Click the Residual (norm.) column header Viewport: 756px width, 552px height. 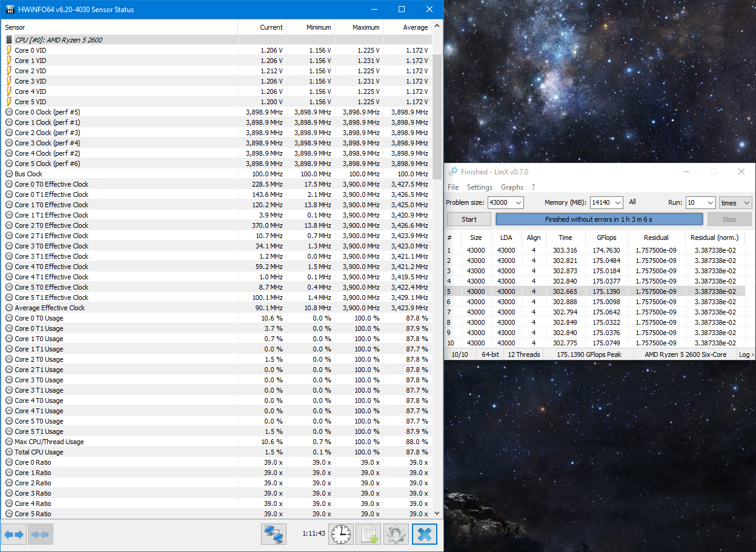coord(714,238)
